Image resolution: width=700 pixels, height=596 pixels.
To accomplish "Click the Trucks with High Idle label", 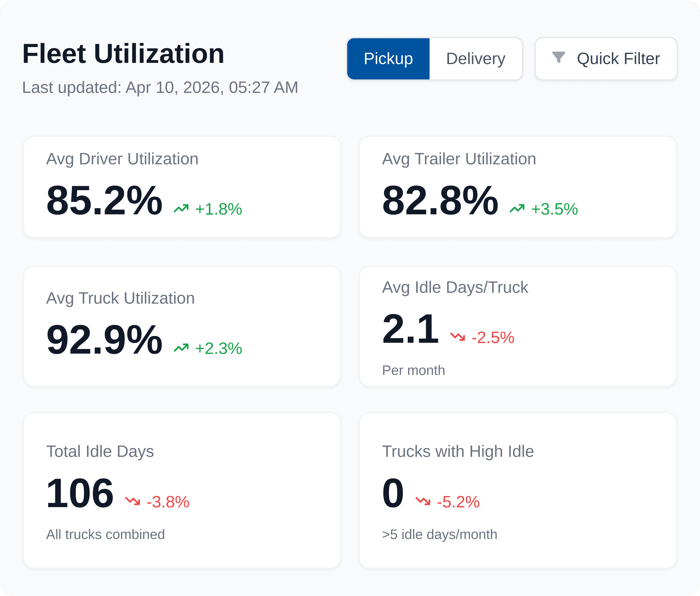I will tap(458, 452).
